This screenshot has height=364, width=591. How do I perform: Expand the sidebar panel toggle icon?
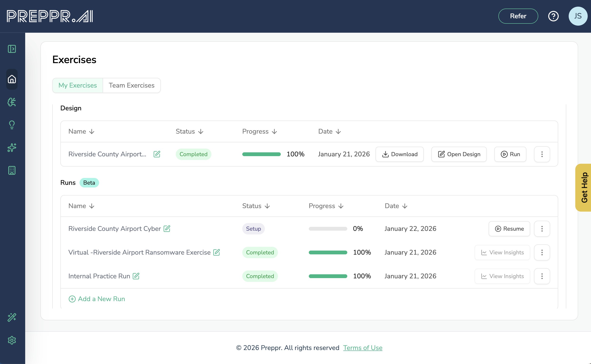coord(12,49)
